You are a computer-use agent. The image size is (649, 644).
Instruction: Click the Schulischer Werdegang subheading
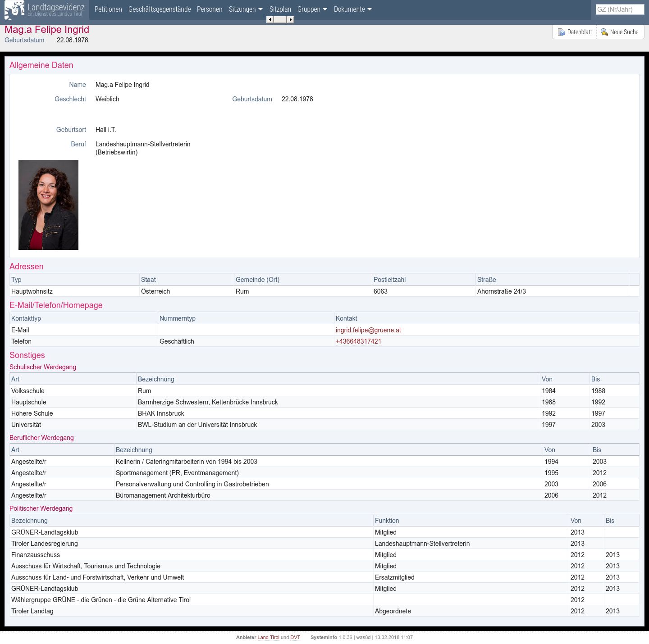pyautogui.click(x=43, y=367)
